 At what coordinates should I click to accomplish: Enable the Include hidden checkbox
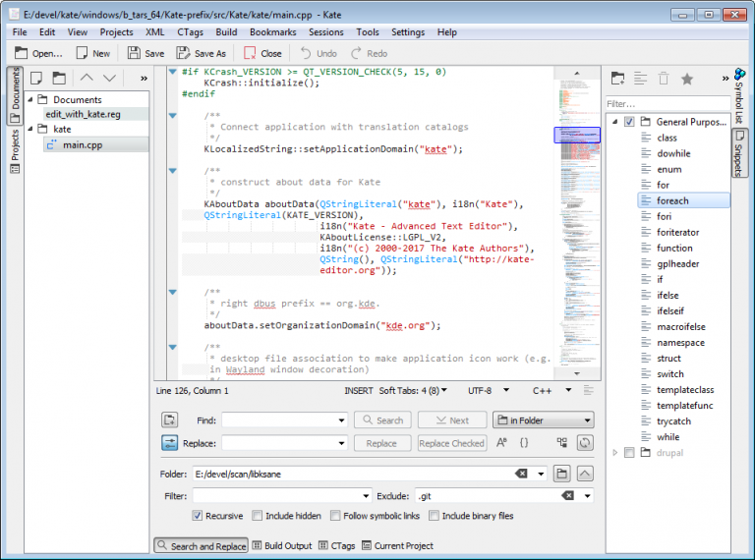click(258, 515)
